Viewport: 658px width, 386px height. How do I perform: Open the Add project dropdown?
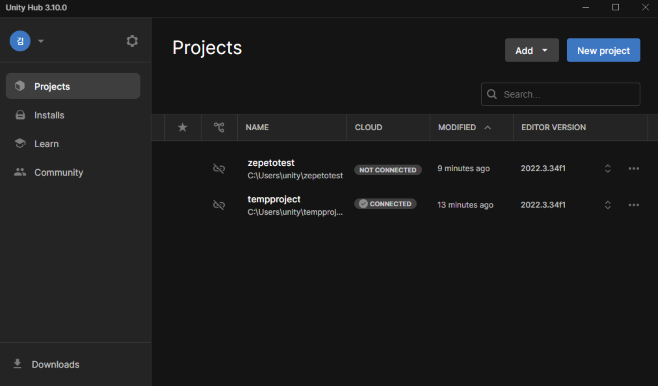(532, 50)
